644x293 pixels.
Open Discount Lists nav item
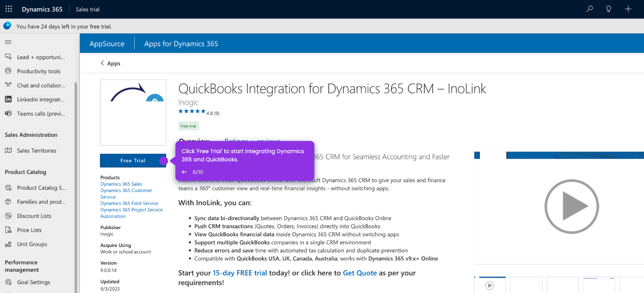[x=38, y=216]
